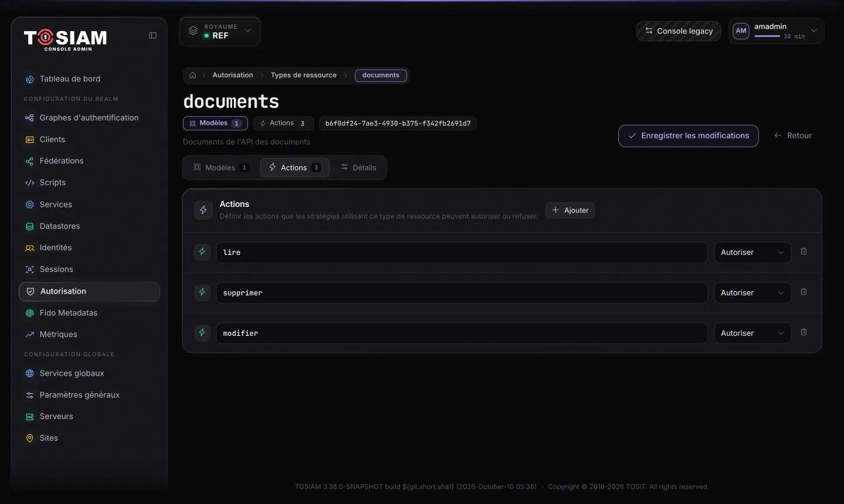The width and height of the screenshot is (844, 504).
Task: Go to Métriques
Action: [89, 335]
